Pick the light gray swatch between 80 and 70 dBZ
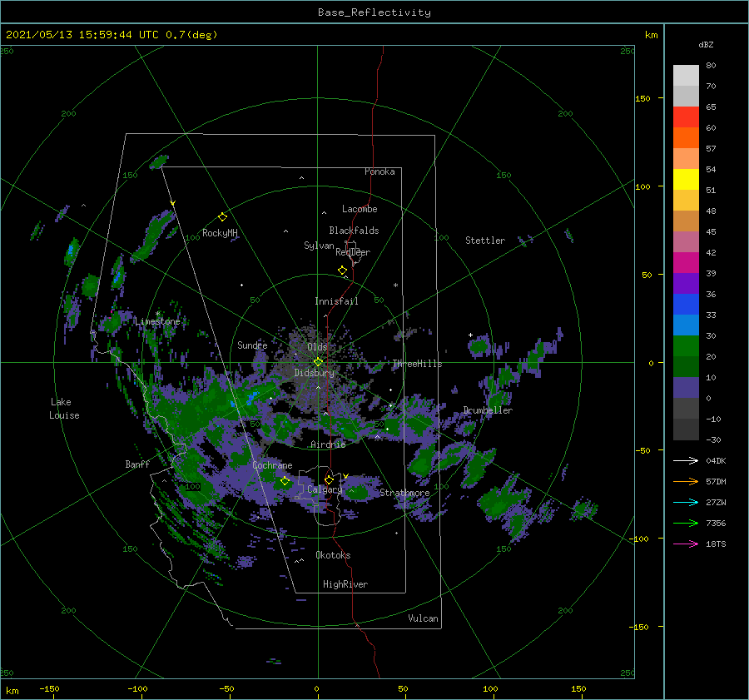The image size is (749, 700). point(686,75)
